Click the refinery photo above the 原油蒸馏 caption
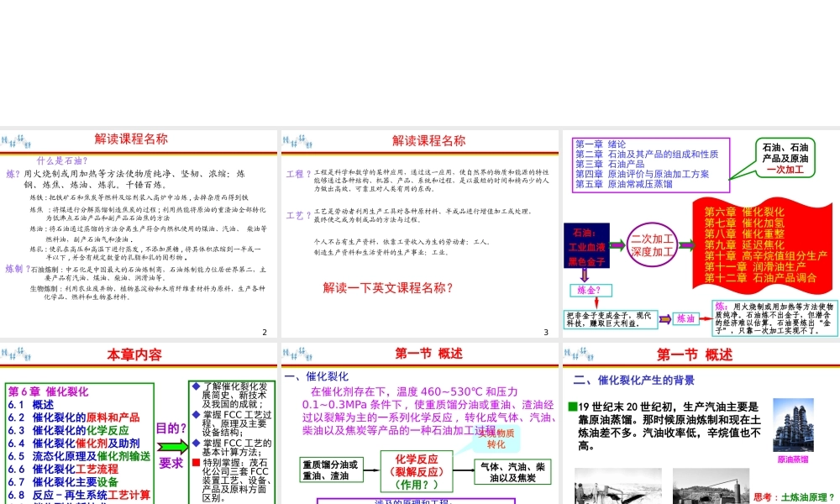840x504 pixels. coord(794,425)
